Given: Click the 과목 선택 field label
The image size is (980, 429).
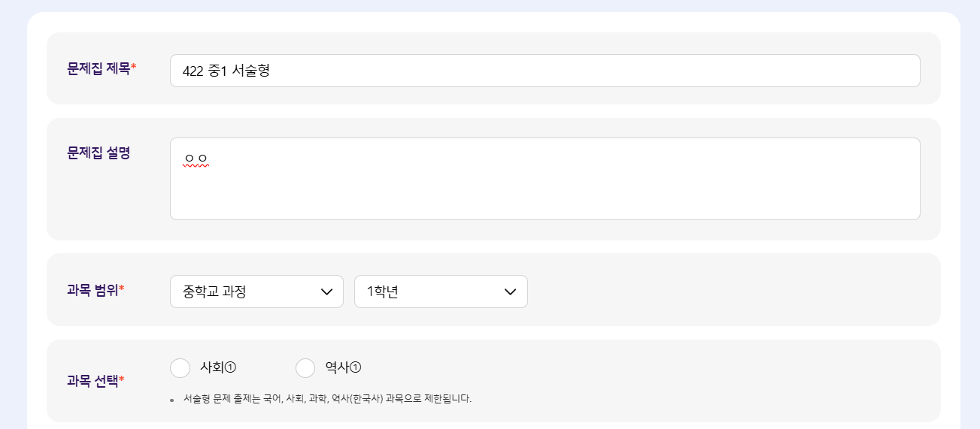Looking at the screenshot, I should [x=93, y=380].
